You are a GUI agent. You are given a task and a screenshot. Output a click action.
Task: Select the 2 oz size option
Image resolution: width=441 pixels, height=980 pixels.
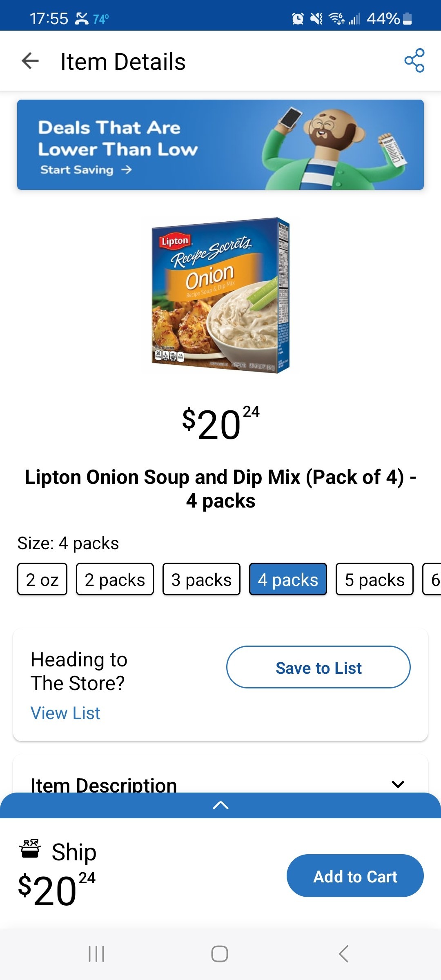pyautogui.click(x=42, y=579)
